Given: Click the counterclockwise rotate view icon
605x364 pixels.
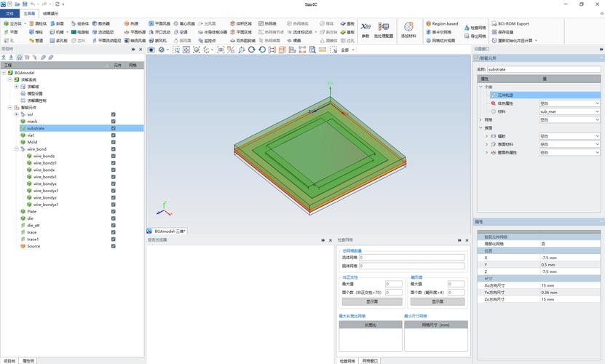Looking at the screenshot, I should tap(262, 50).
